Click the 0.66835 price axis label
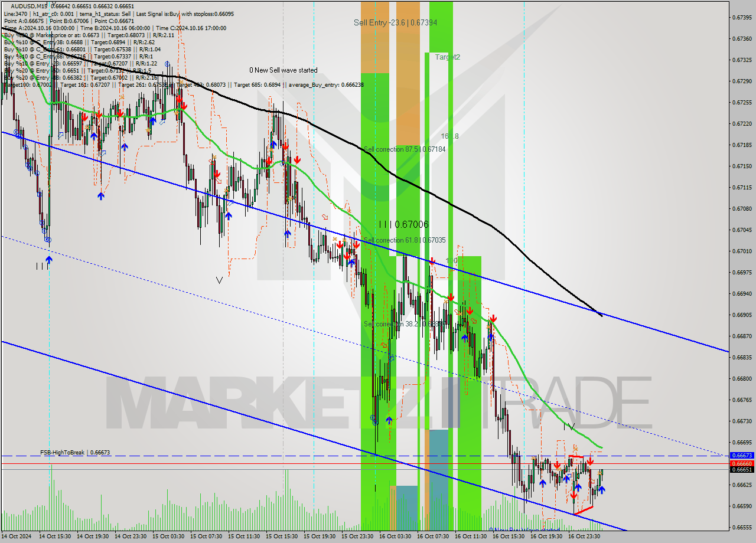The width and height of the screenshot is (756, 543). click(x=742, y=357)
